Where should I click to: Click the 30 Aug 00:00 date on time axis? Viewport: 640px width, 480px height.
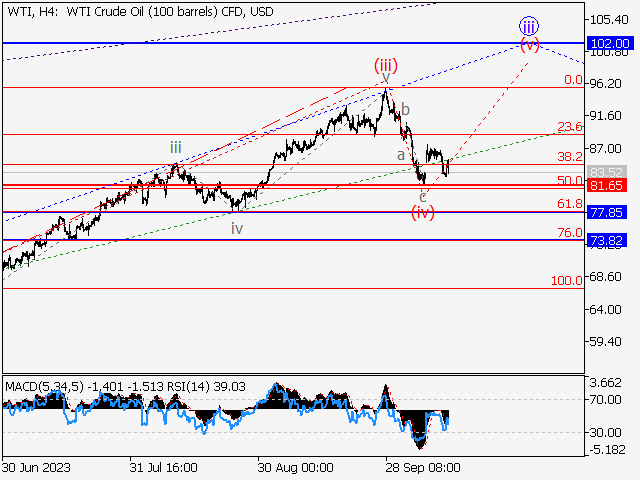[296, 467]
